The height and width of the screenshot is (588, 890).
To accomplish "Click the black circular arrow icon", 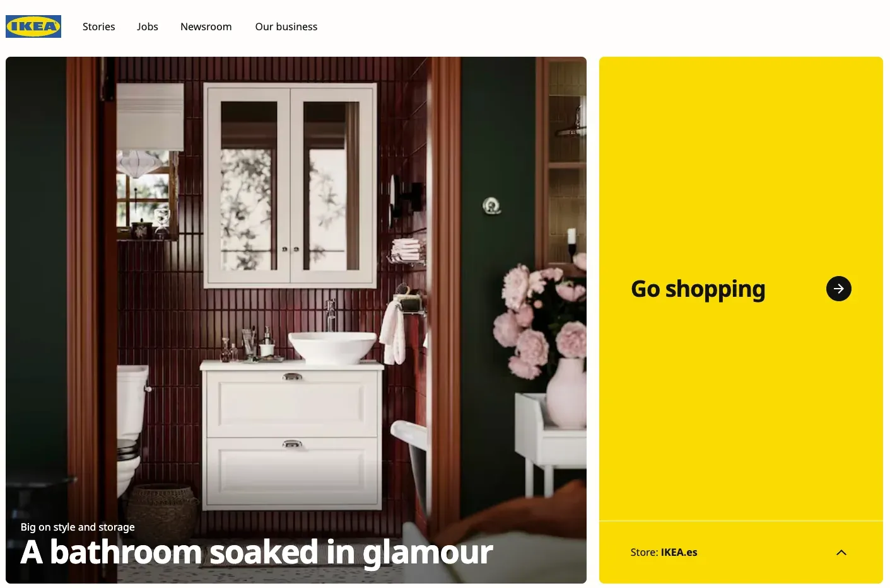I will tap(838, 289).
